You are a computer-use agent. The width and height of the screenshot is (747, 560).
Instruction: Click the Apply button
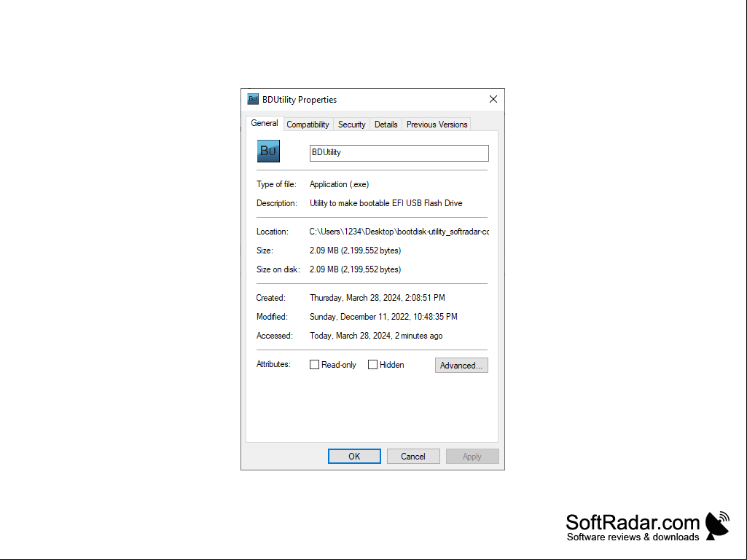(472, 456)
